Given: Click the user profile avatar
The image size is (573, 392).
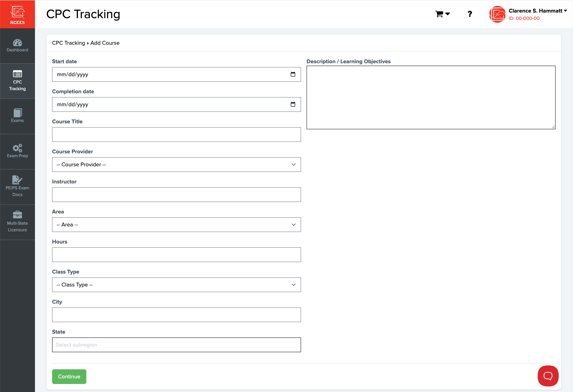Looking at the screenshot, I should tap(497, 14).
